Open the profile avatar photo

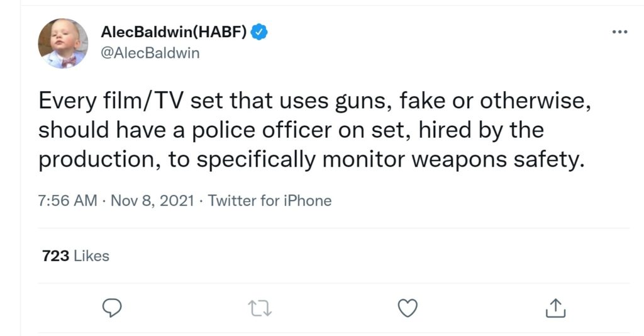point(62,43)
